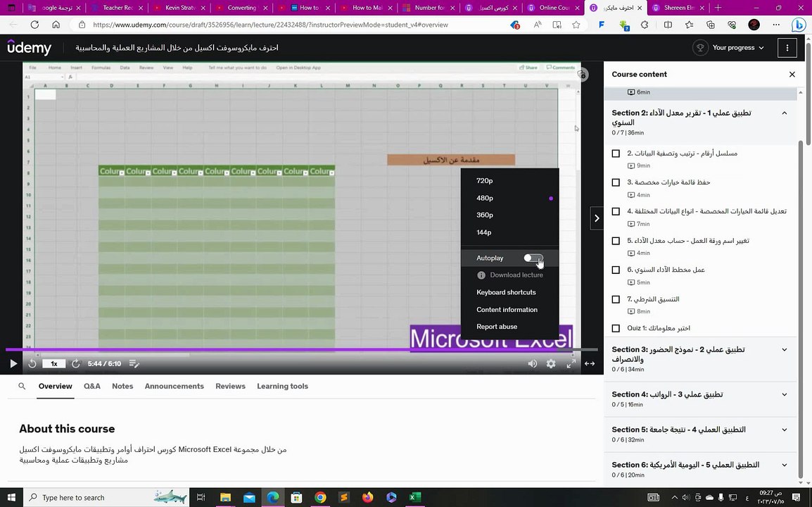Toggle the Autoplay switch

click(533, 258)
